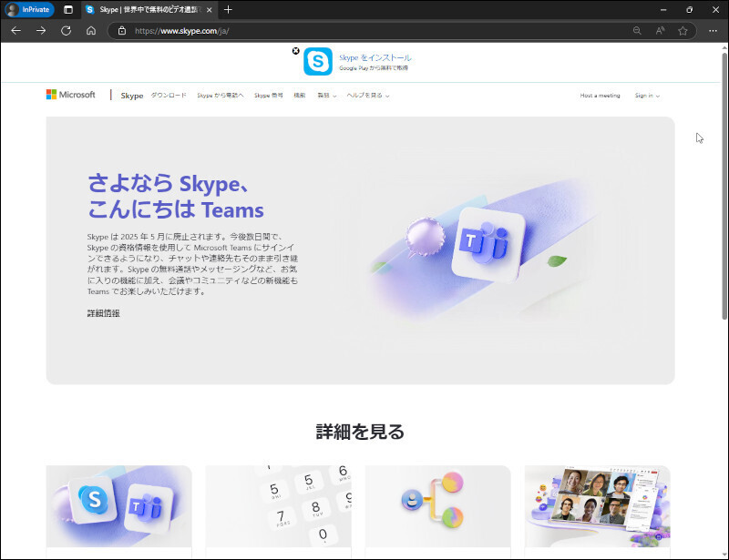This screenshot has width=729, height=560.
Task: Open the Skype and Teams card thumbnail
Action: click(119, 506)
